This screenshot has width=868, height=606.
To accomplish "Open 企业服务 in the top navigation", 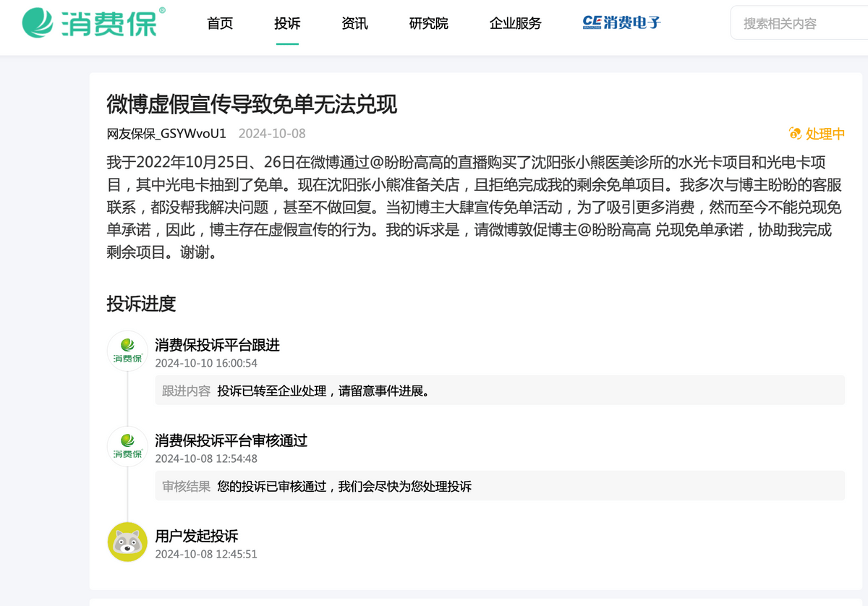I will click(515, 23).
